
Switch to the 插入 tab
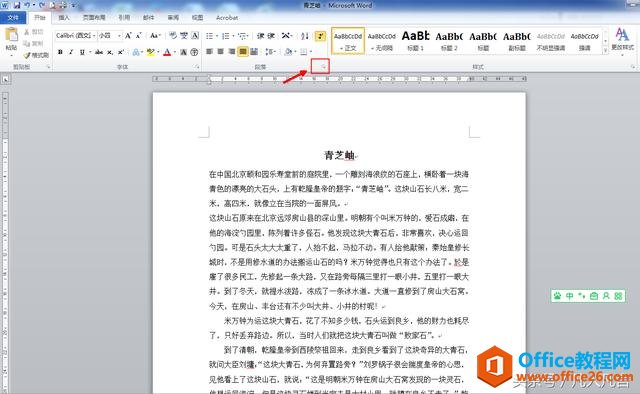[64, 18]
